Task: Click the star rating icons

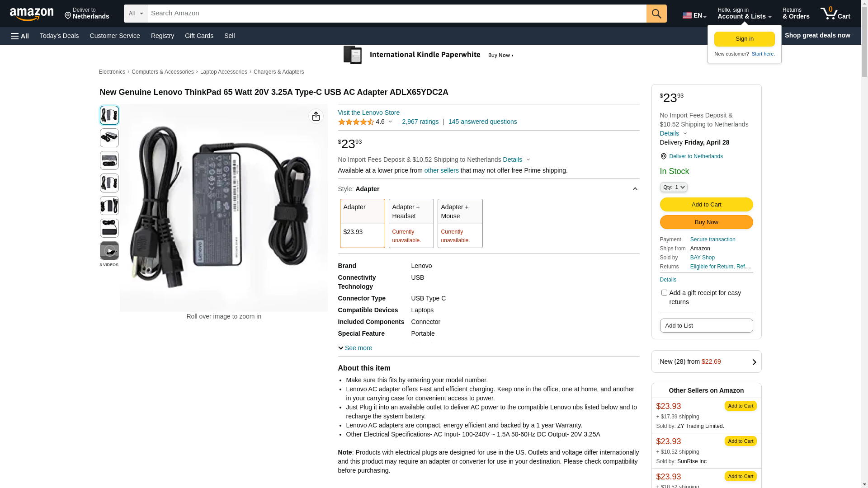Action: (x=356, y=122)
